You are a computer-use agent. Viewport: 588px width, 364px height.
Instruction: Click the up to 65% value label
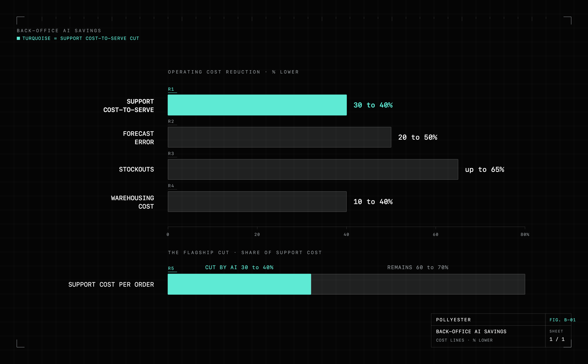485,170
